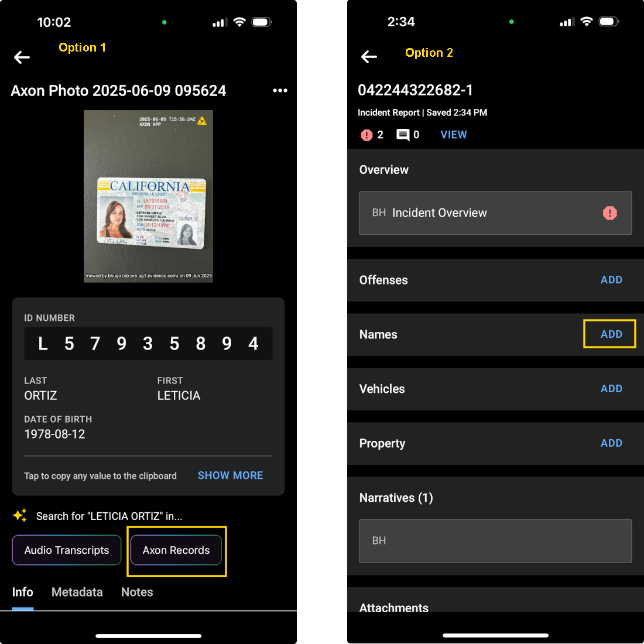Tap the alert icon on Incident Overview
The image size is (644, 644).
(x=610, y=213)
